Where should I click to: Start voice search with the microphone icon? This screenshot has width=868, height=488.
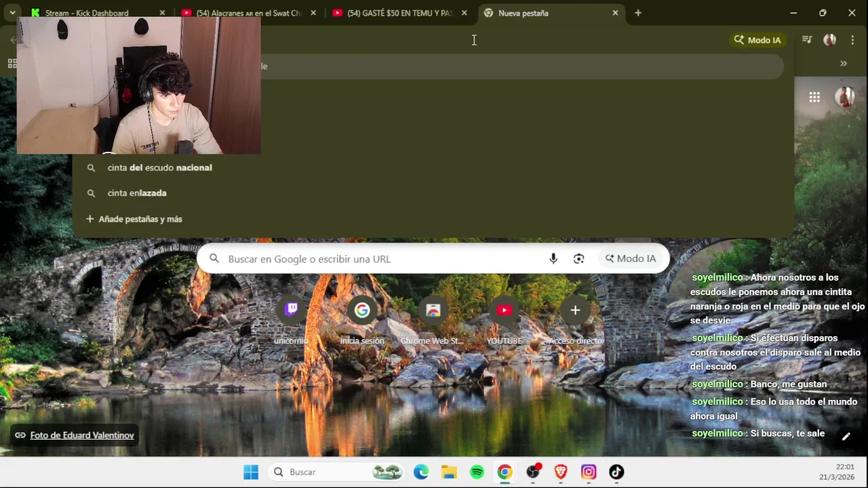tap(553, 258)
